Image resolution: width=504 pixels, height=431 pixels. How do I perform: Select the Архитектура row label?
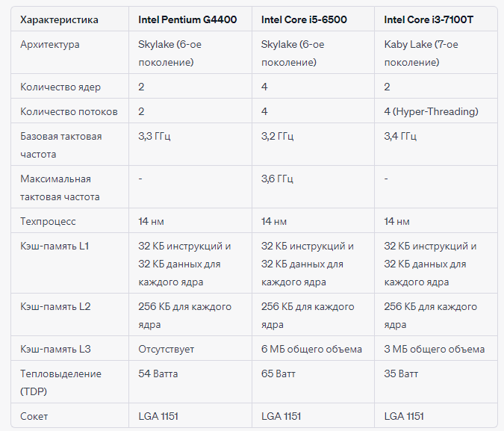(x=50, y=44)
